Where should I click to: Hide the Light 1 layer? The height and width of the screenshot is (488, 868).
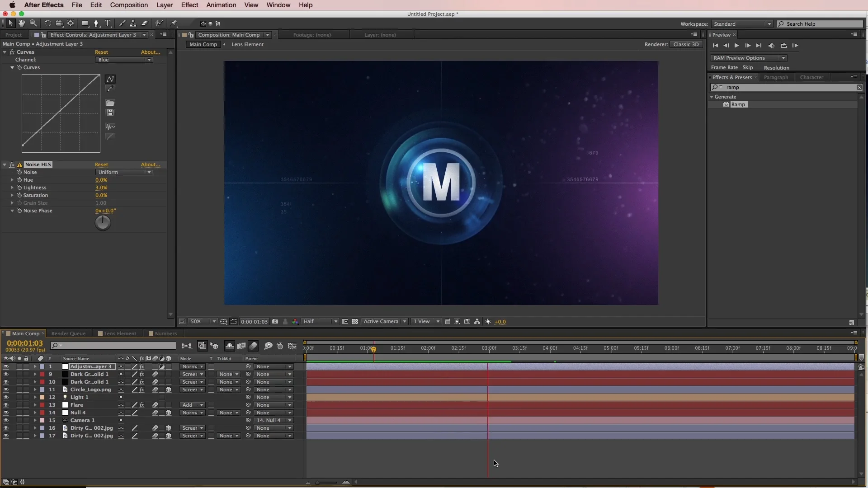(x=6, y=397)
